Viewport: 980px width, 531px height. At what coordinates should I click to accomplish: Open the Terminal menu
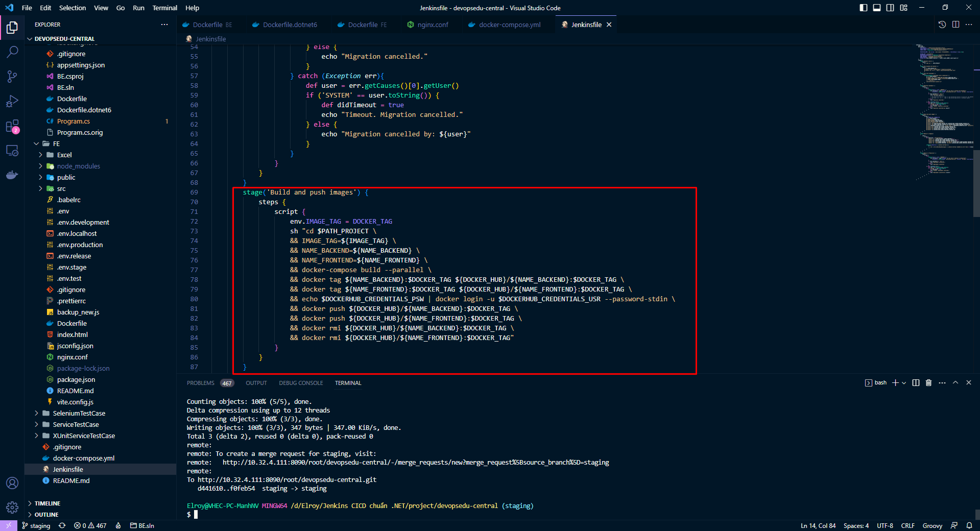point(165,8)
